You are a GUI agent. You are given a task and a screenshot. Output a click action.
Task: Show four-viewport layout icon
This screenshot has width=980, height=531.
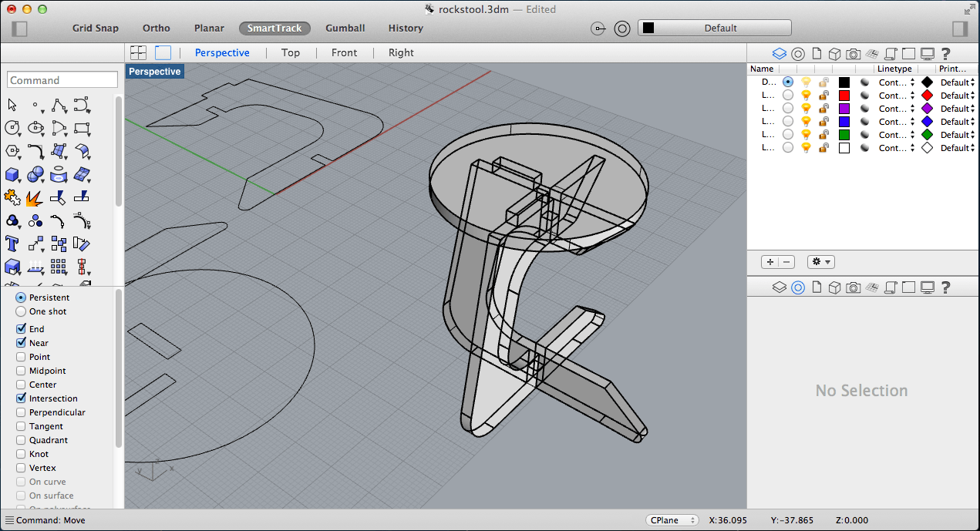point(139,52)
